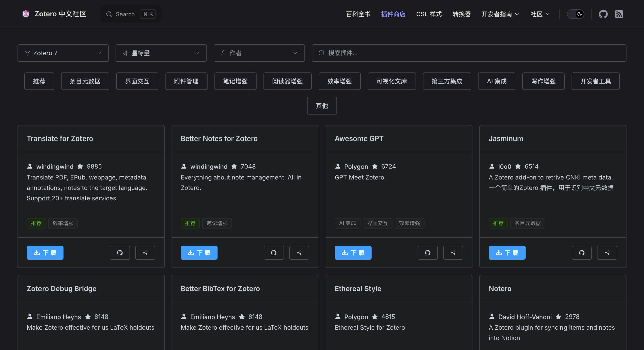Open the 星标量 sort dropdown
644x350 pixels.
(x=161, y=53)
